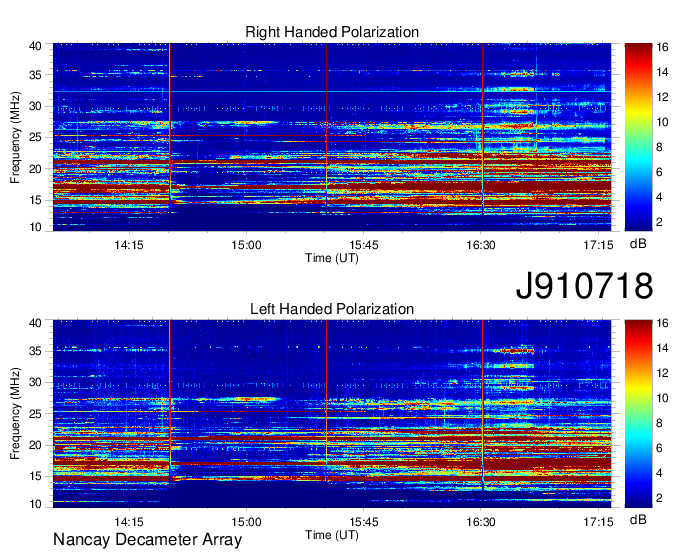680x552 pixels.
Task: Click 15:45 tick on Right Handed time axis
Action: click(x=364, y=245)
